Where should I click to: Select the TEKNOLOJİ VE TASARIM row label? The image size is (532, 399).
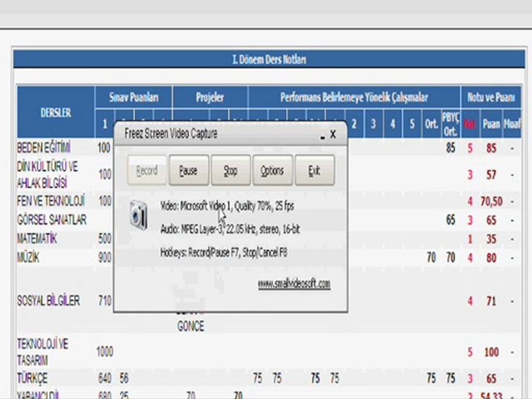tap(43, 352)
